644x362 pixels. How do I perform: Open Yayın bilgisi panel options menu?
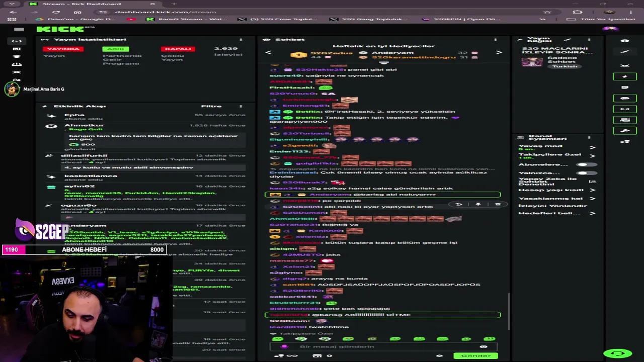pyautogui.click(x=589, y=40)
